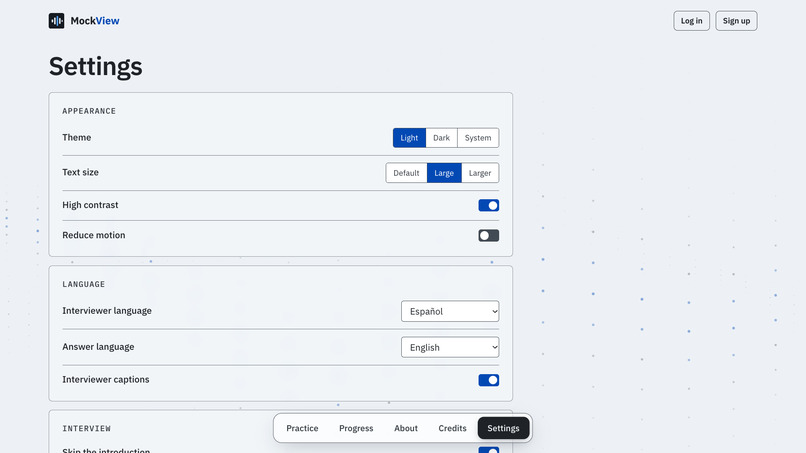Set text size to Larger
Viewport: 806px width, 453px height.
pyautogui.click(x=480, y=173)
